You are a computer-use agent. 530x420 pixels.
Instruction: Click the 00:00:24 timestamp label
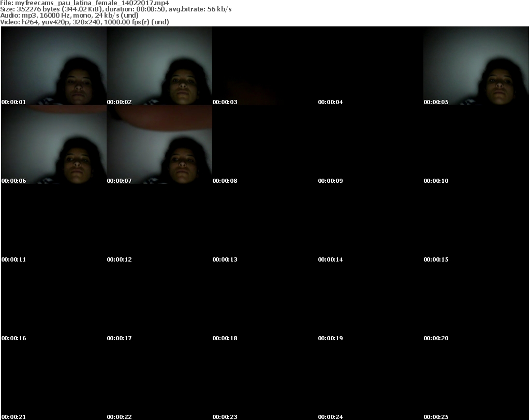330,417
